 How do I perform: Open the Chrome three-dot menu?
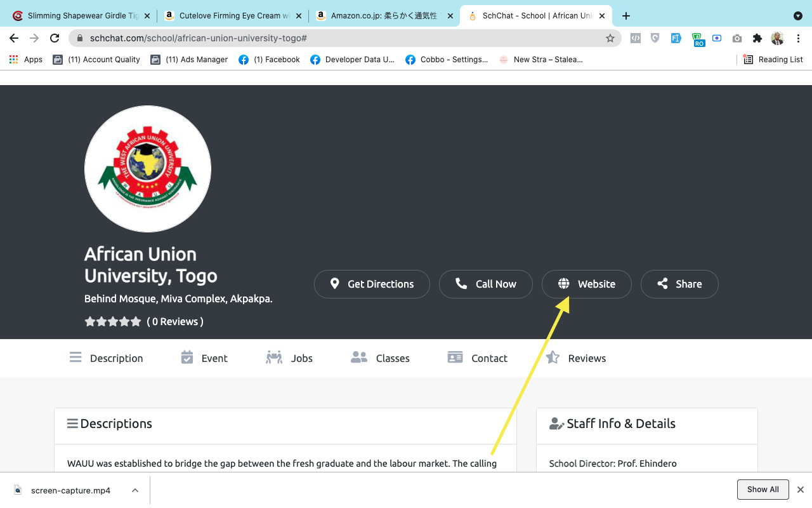[798, 38]
